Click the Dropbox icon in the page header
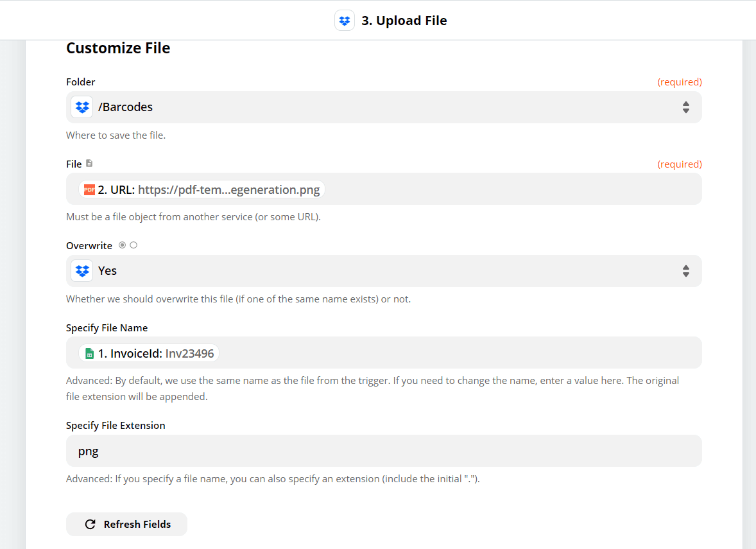 pos(345,20)
